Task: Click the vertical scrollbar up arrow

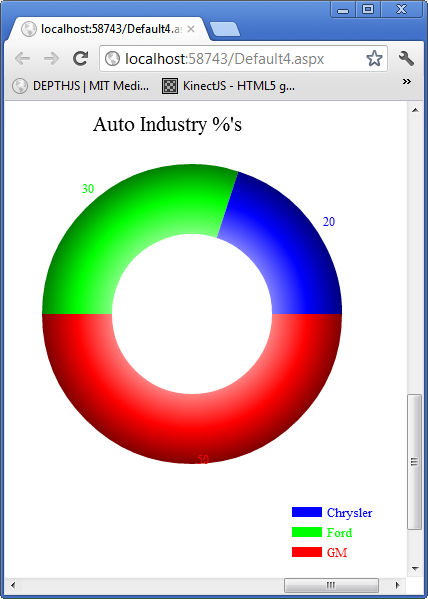Action: pyautogui.click(x=415, y=110)
